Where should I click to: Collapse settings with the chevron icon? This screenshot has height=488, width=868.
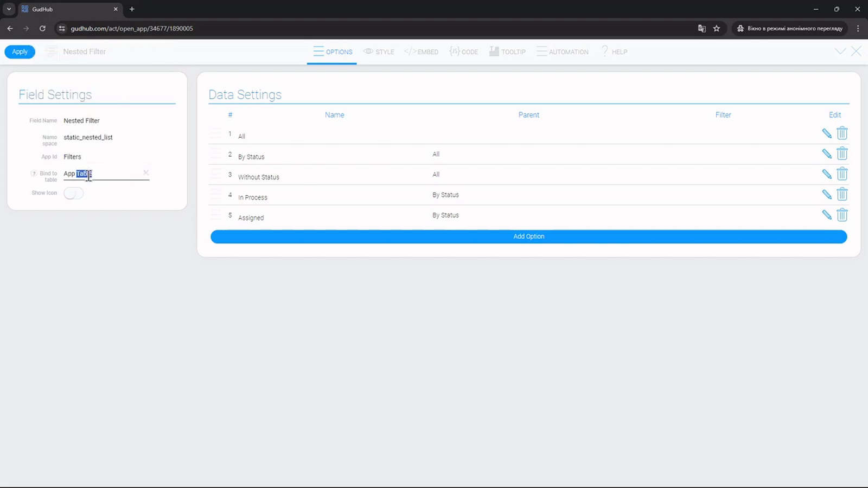[x=840, y=52]
